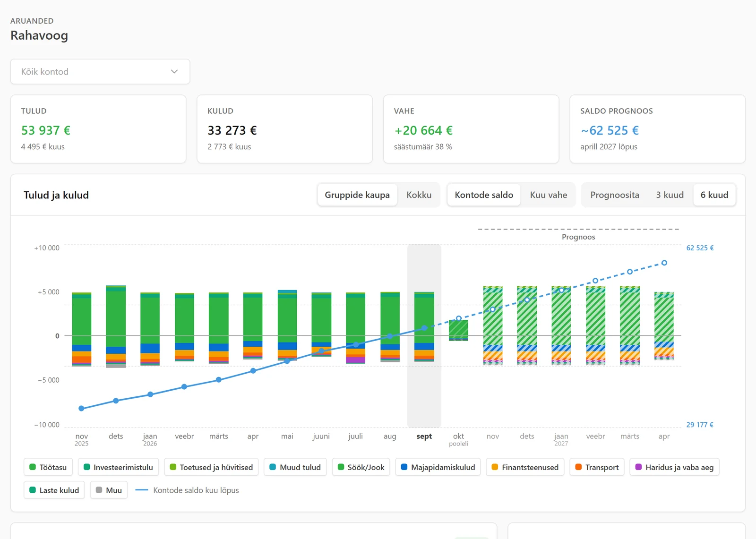This screenshot has height=539, width=756.
Task: Toggle Toetused ja hüvitised legend item
Action: click(211, 467)
